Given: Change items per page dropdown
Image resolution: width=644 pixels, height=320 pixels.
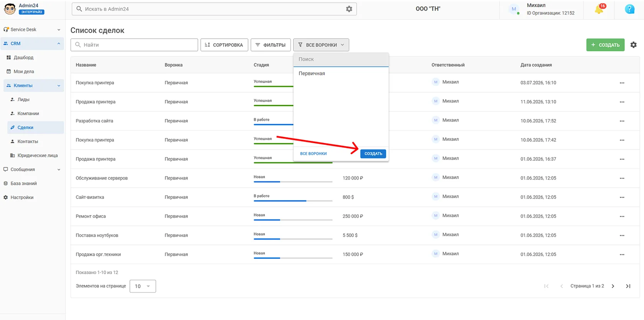Looking at the screenshot, I should (143, 286).
